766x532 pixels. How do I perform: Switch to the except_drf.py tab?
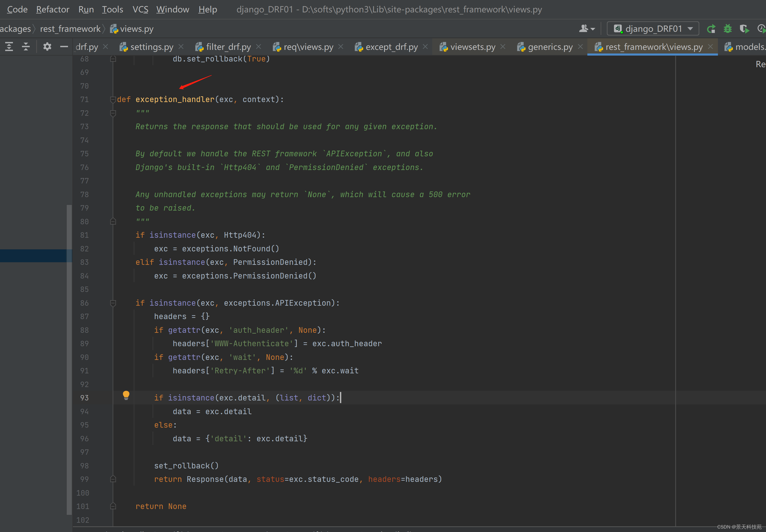(x=391, y=47)
